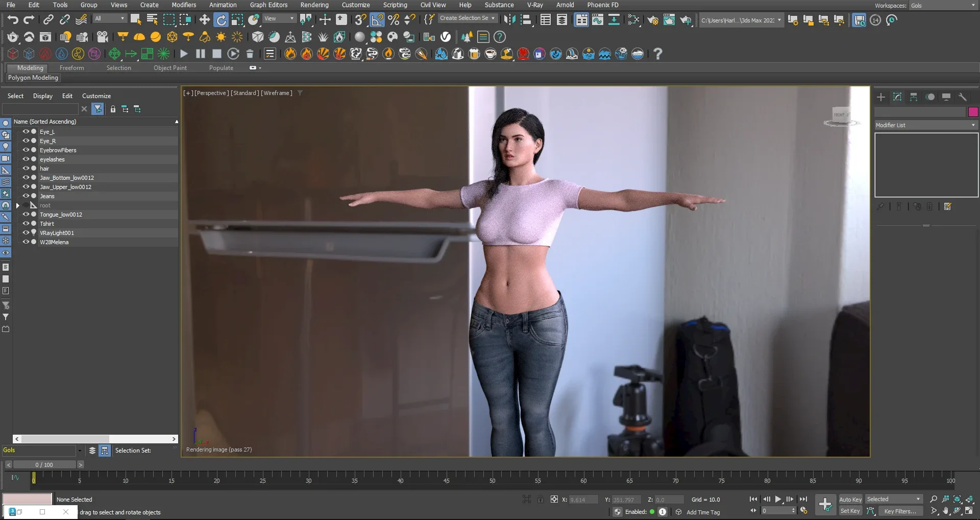The width and height of the screenshot is (980, 520).
Task: Open the Modifier List dropdown
Action: [x=972, y=125]
